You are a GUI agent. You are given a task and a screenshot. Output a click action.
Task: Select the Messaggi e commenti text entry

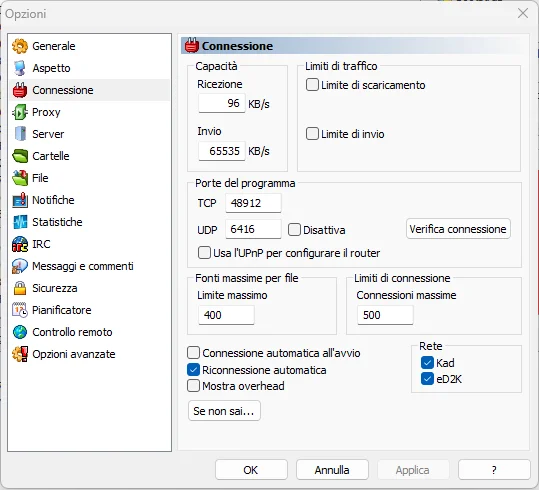[x=83, y=266]
